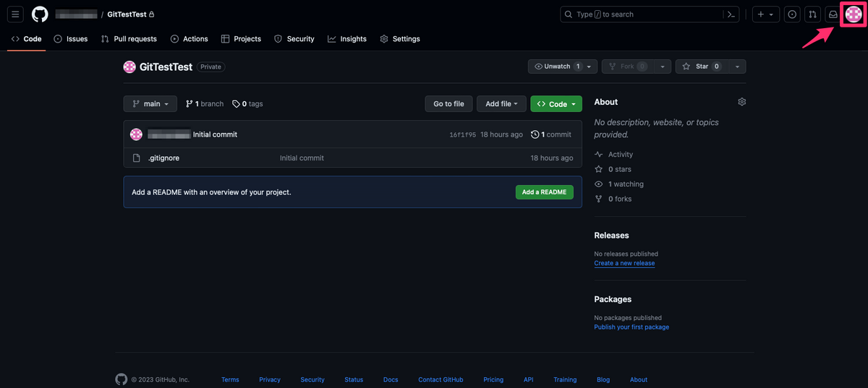The width and height of the screenshot is (868, 388).
Task: Click the .gitignore file icon
Action: (x=136, y=158)
